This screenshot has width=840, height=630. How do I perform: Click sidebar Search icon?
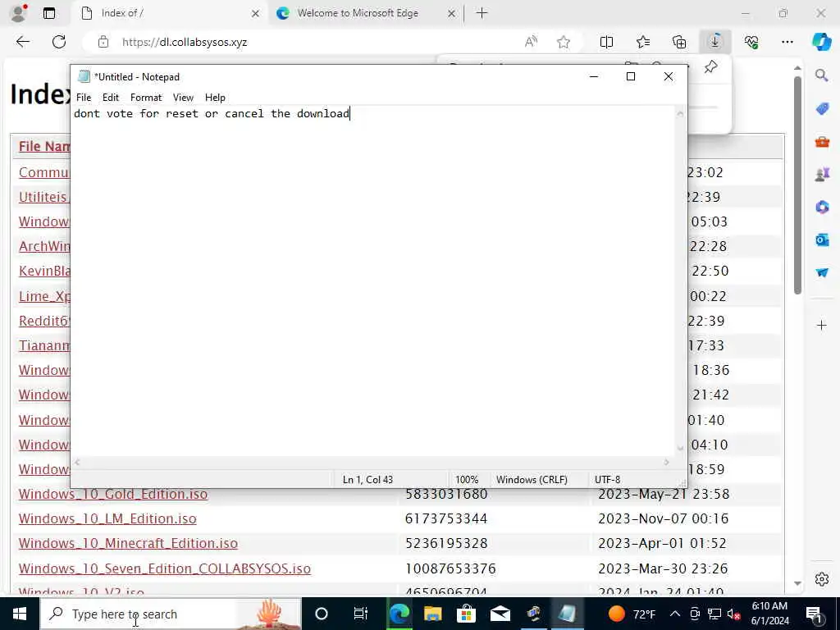click(822, 75)
